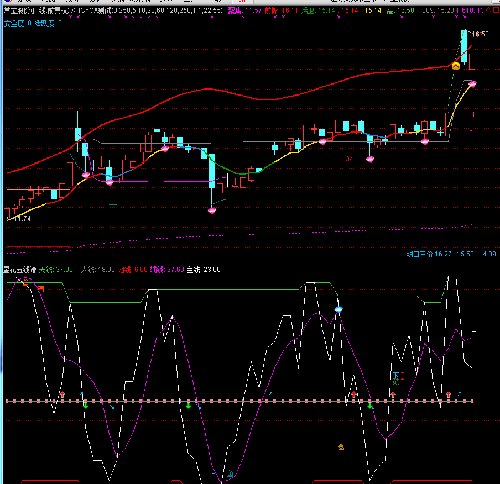Click the pink gem at the yellow line's end
500x484 pixels.
tap(472, 84)
